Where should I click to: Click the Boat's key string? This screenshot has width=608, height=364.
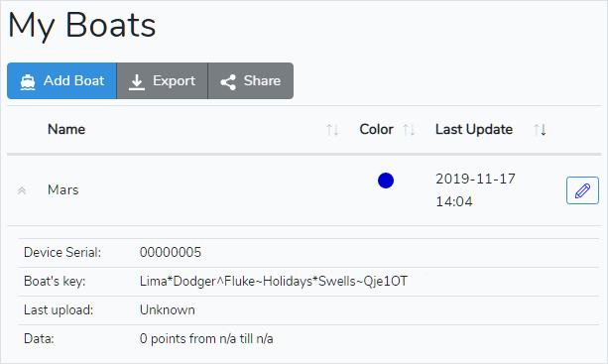pos(274,281)
